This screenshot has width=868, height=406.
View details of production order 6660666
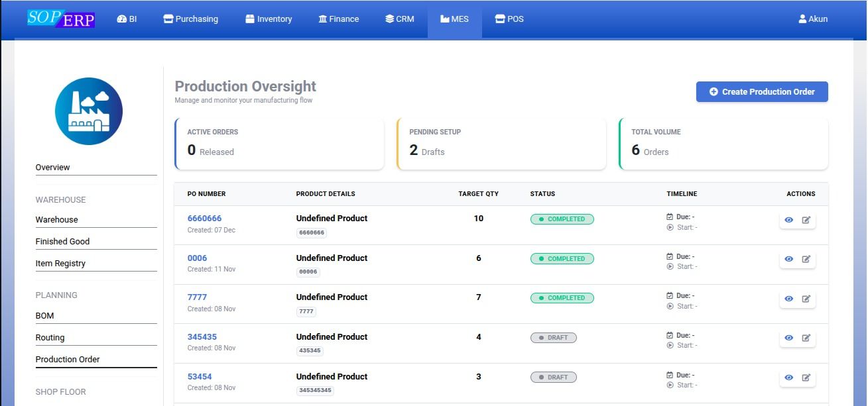click(788, 220)
